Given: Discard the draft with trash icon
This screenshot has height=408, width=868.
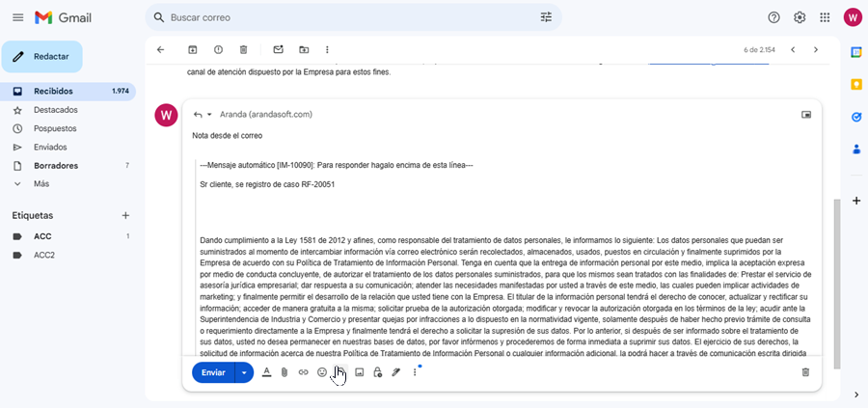Looking at the screenshot, I should pos(805,372).
